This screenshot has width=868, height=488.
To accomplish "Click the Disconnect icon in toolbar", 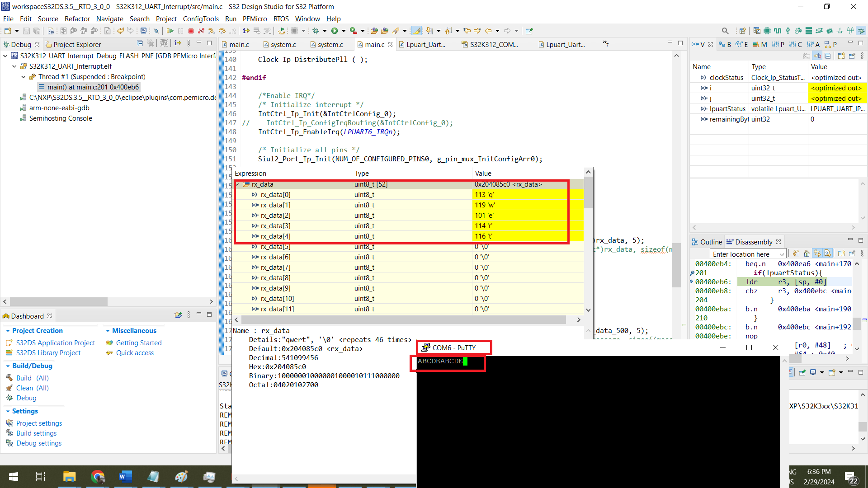I will [x=201, y=31].
